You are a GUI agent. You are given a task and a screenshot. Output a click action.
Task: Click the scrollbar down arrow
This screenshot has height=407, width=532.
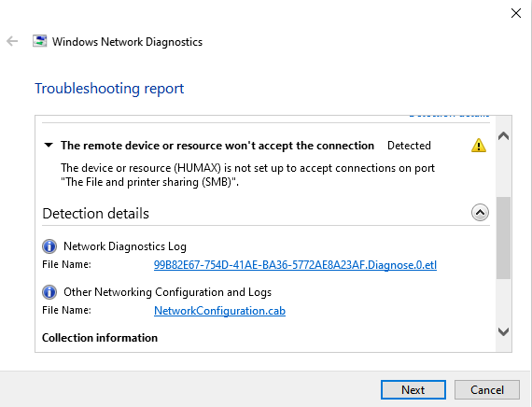pos(503,331)
